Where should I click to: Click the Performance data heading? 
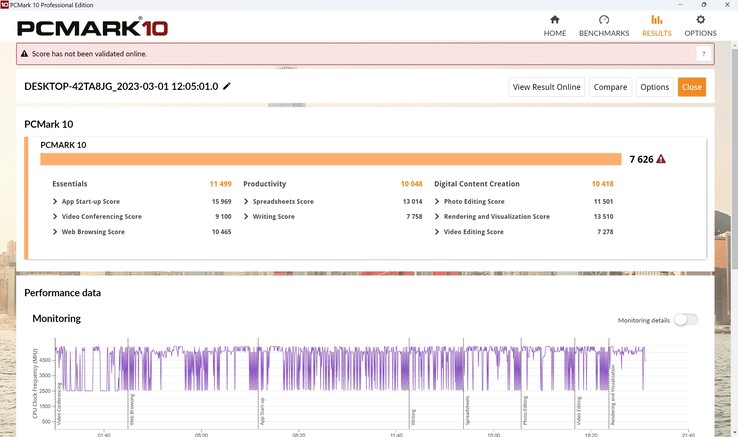click(x=63, y=293)
